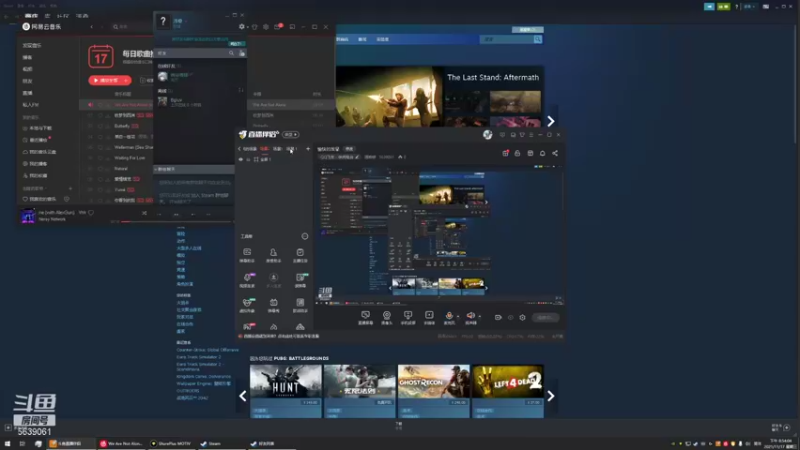
Task: Click the record camera icon in streaming app
Action: pyautogui.click(x=498, y=317)
